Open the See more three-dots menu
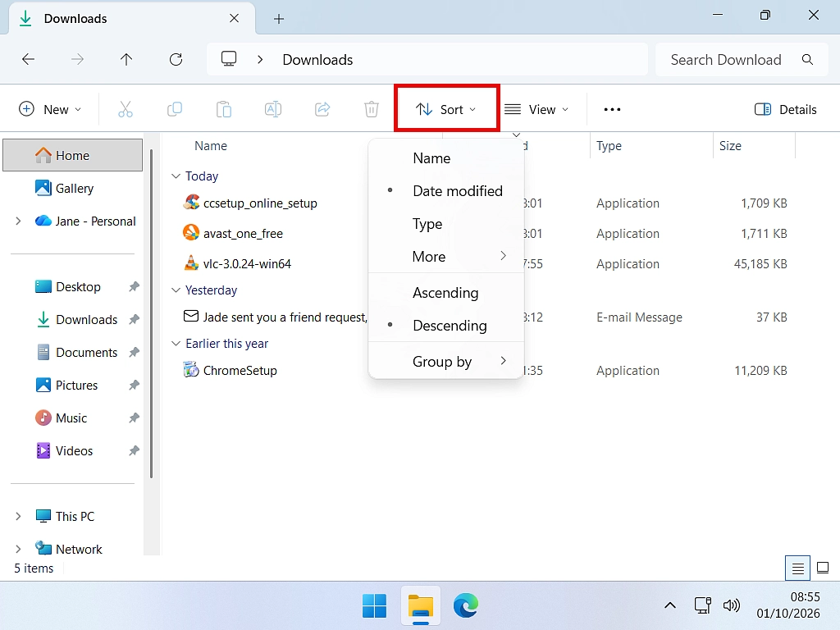 pos(612,109)
